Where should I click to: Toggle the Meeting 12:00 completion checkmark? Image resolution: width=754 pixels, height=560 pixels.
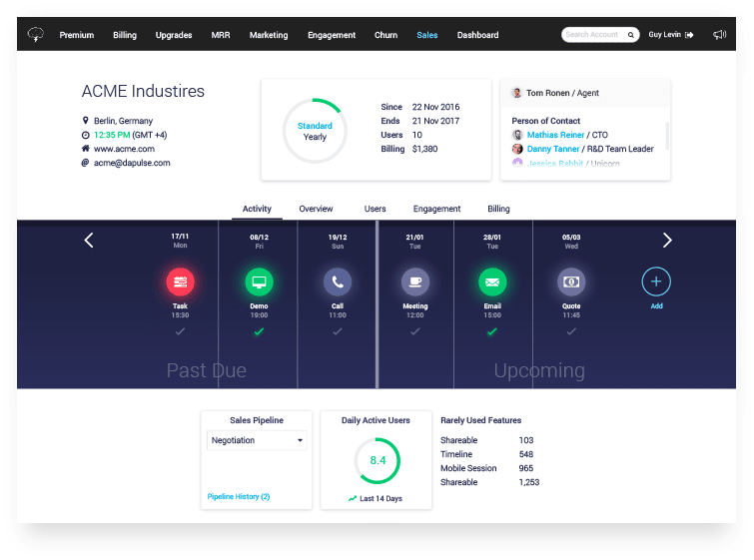[x=415, y=331]
